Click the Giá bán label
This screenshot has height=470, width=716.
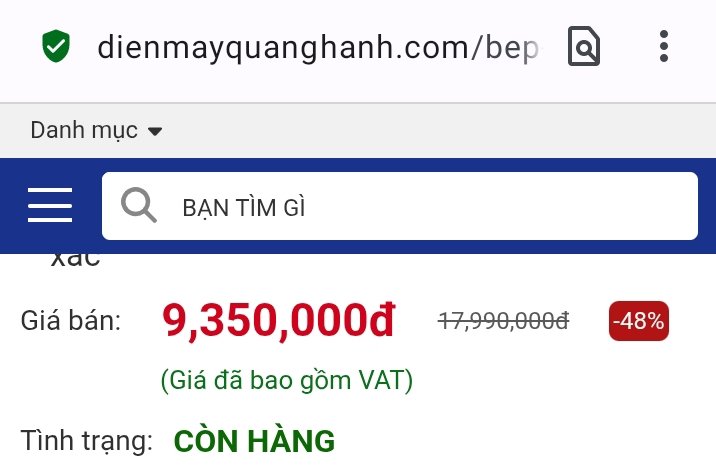(71, 321)
